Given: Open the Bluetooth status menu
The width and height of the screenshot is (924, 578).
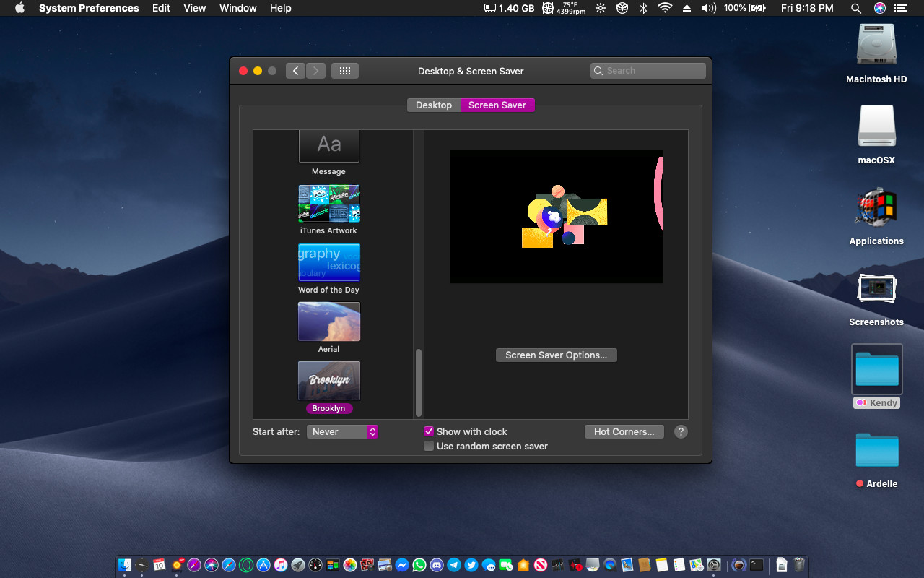Looking at the screenshot, I should (643, 8).
